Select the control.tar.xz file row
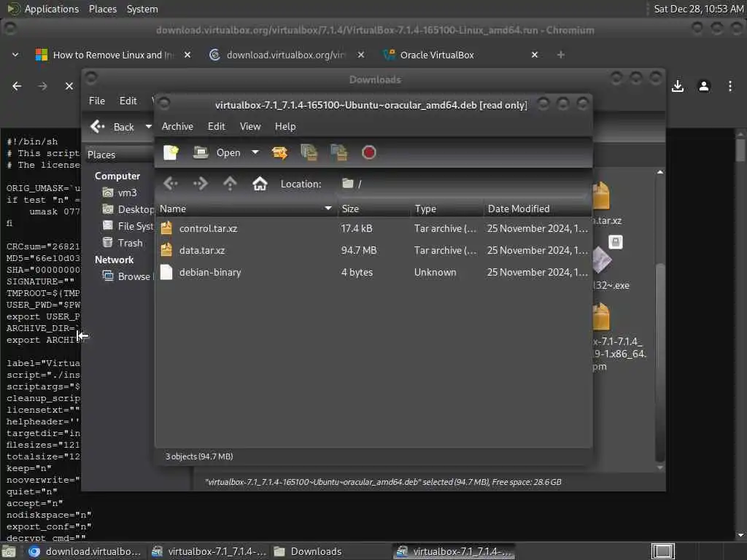Image resolution: width=747 pixels, height=560 pixels. 373,228
